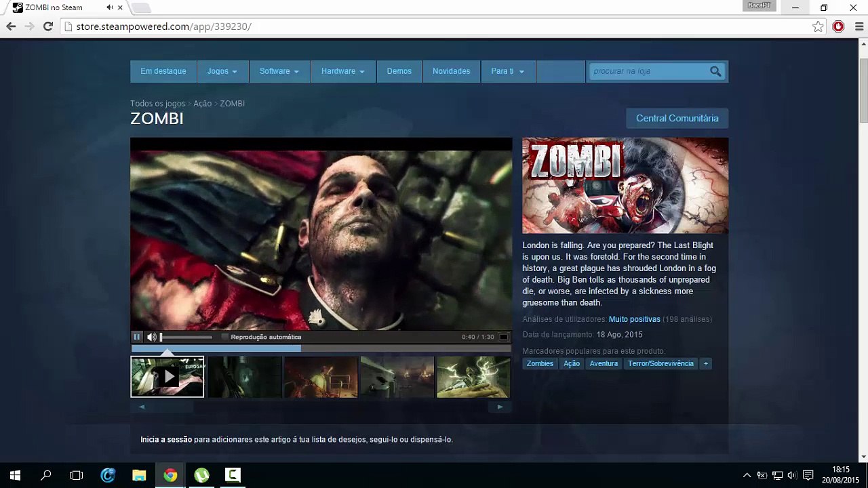Go to Ação breadcrumb link
This screenshot has width=868, height=488.
[x=203, y=104]
